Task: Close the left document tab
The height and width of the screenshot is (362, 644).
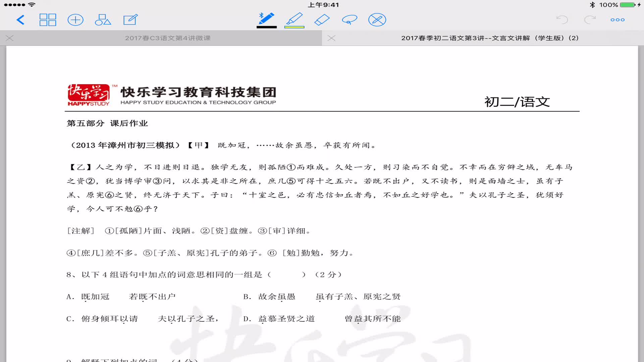Action: click(x=9, y=38)
